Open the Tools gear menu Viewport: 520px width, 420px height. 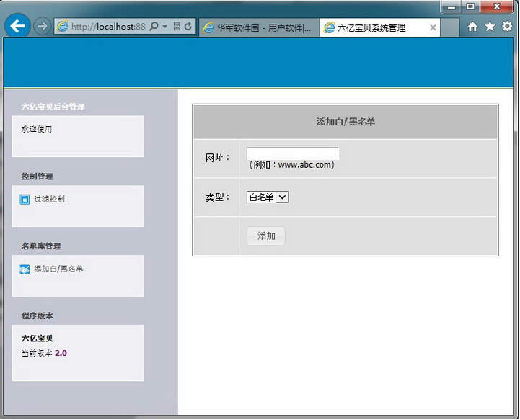(x=507, y=27)
